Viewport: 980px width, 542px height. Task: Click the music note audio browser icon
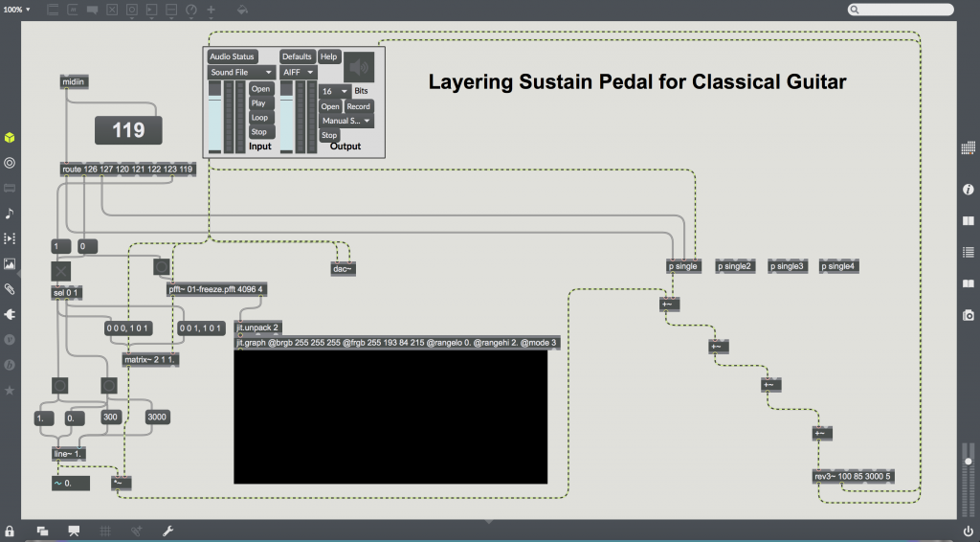(10, 213)
